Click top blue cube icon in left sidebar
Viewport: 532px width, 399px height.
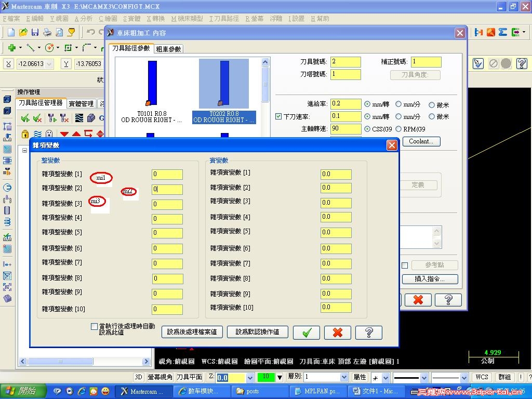click(7, 99)
